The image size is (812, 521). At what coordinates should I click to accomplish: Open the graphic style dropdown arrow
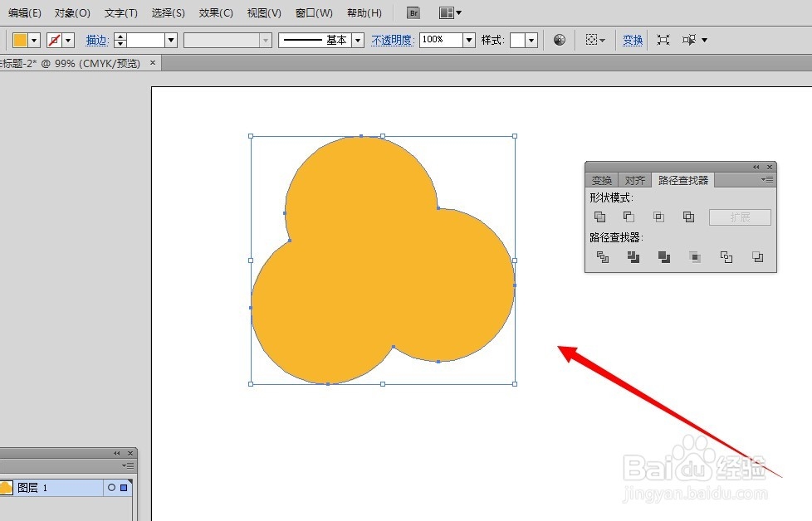pyautogui.click(x=531, y=41)
